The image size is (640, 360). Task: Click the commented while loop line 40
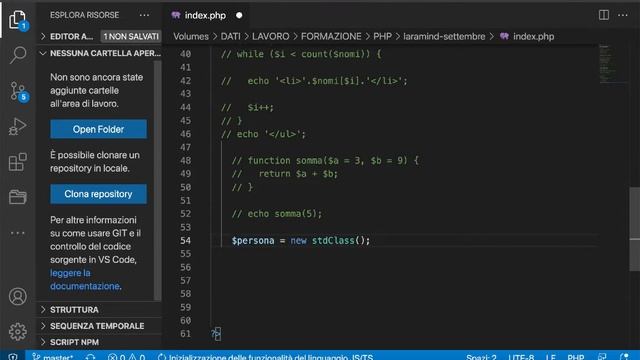301,54
